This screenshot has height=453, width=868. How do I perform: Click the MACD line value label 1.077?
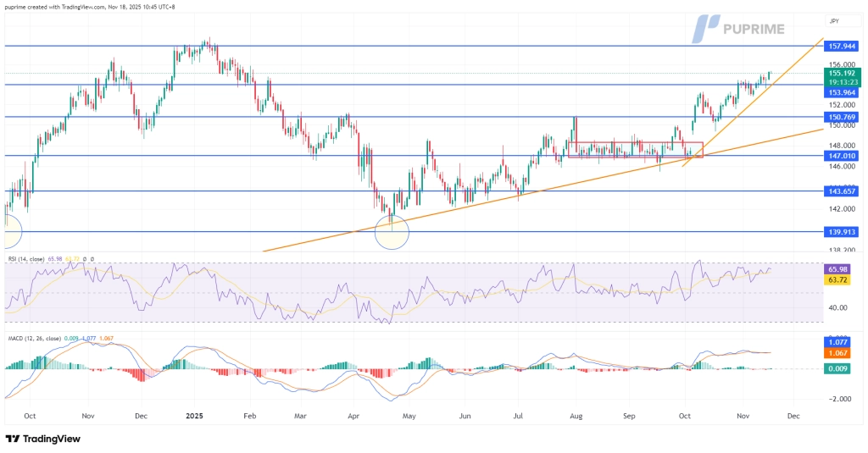point(837,342)
